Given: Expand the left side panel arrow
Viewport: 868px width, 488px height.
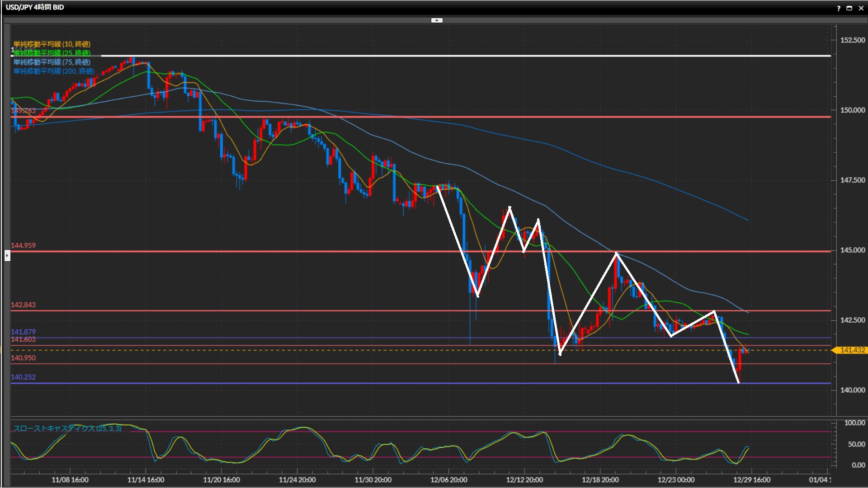Looking at the screenshot, I should (7, 256).
